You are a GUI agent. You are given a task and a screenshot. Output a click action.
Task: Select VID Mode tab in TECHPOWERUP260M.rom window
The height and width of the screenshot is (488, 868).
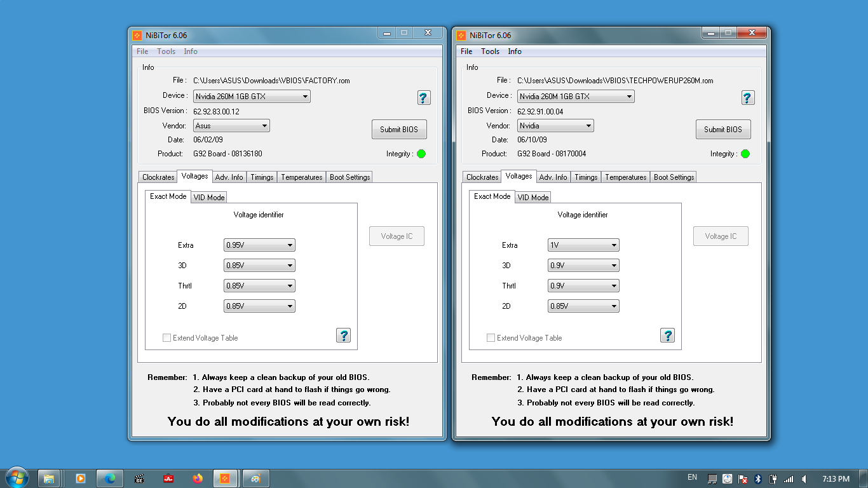533,198
